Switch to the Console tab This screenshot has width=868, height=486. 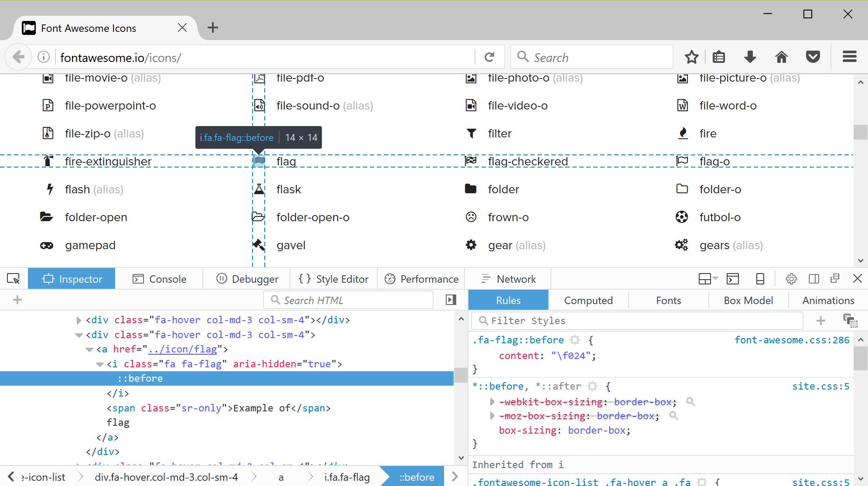pos(159,279)
